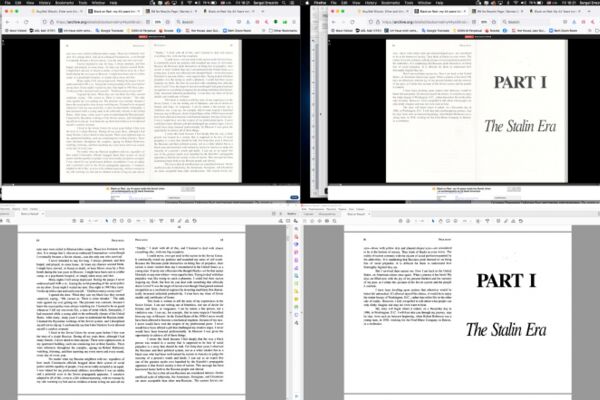Open a new tab in top-left Firefox window
Screen dimensions: 600x400
point(262,11)
